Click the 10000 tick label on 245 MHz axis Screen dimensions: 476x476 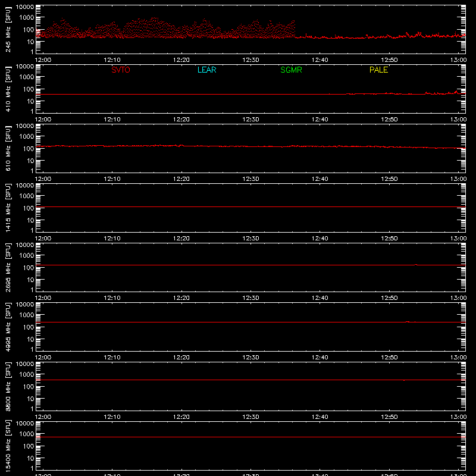click(25, 7)
